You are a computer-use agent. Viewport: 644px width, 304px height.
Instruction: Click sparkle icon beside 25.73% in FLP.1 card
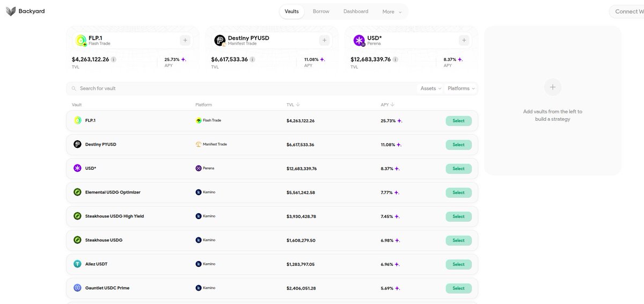coord(184,60)
